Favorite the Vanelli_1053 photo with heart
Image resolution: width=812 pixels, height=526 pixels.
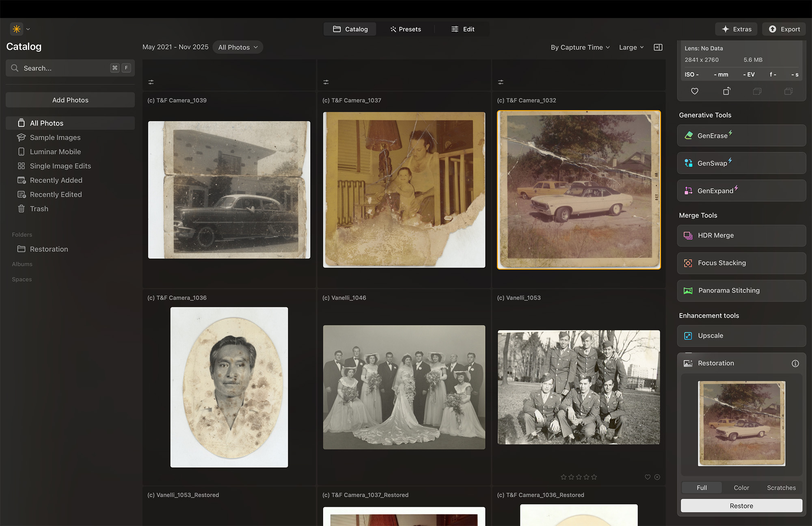coord(648,477)
